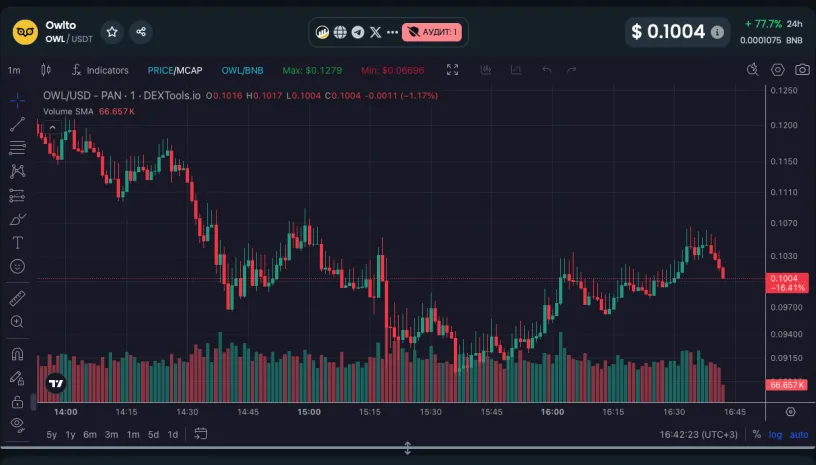Open the 1m time interval dropdown

click(x=14, y=70)
